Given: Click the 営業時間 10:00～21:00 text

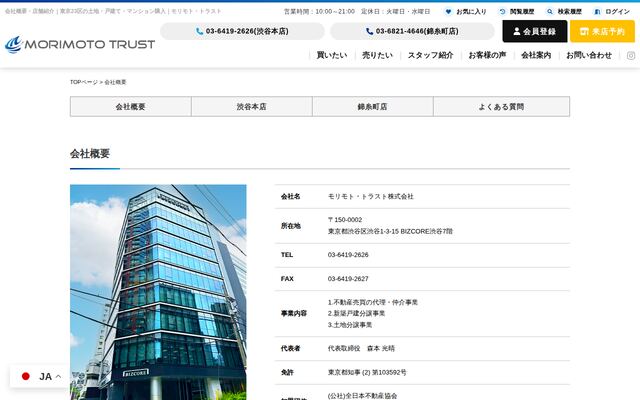Looking at the screenshot, I should (x=319, y=11).
